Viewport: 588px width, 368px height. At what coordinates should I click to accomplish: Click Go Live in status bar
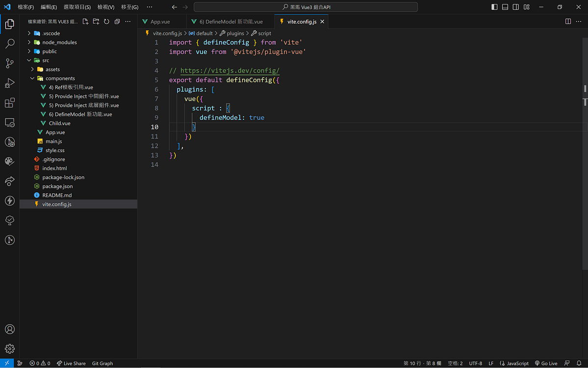546,363
